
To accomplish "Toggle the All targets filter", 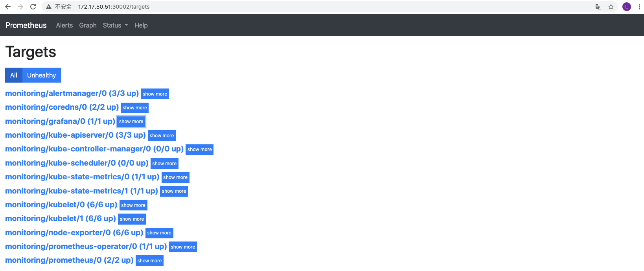I will click(14, 75).
